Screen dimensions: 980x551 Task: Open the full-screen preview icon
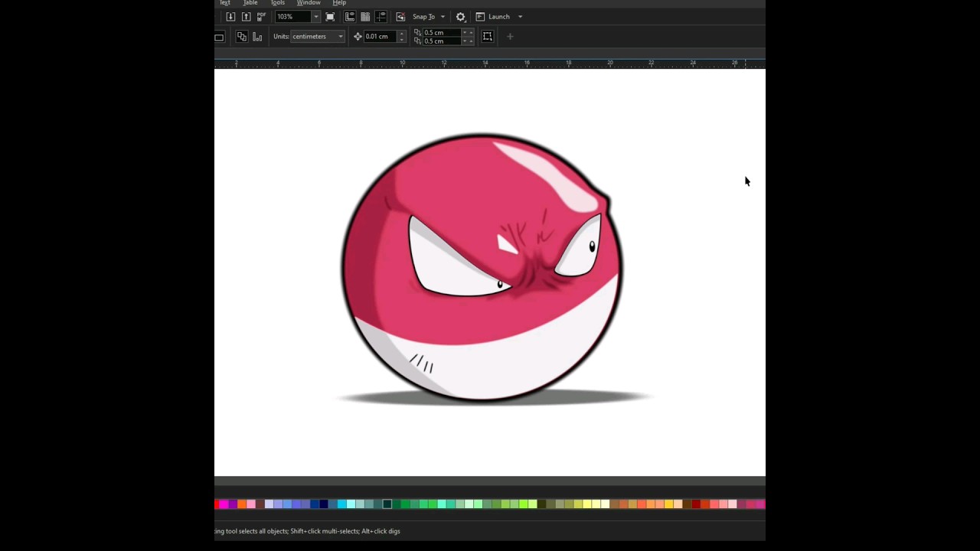pyautogui.click(x=330, y=17)
